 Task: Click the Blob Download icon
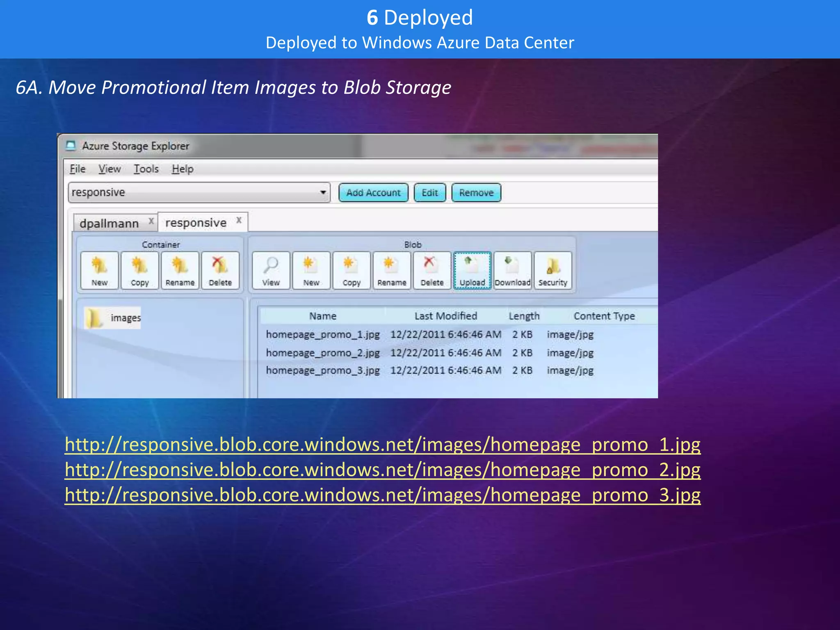[513, 271]
